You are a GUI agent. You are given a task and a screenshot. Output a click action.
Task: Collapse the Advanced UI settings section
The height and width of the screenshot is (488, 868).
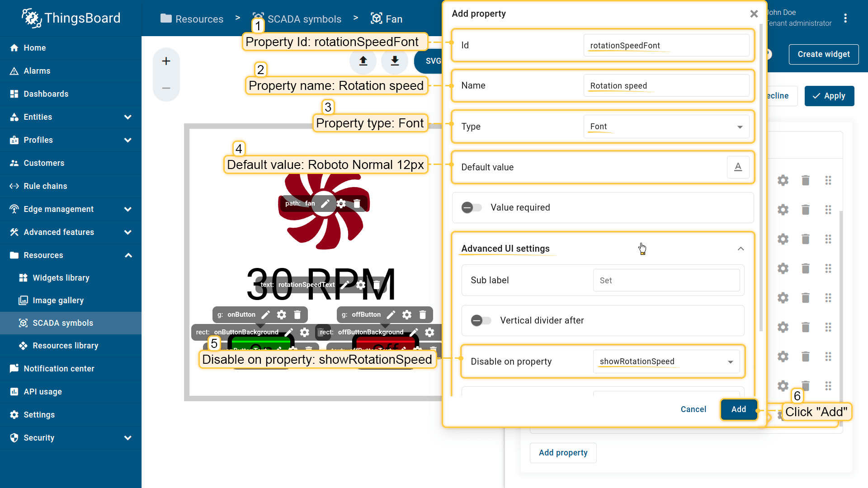click(x=741, y=249)
